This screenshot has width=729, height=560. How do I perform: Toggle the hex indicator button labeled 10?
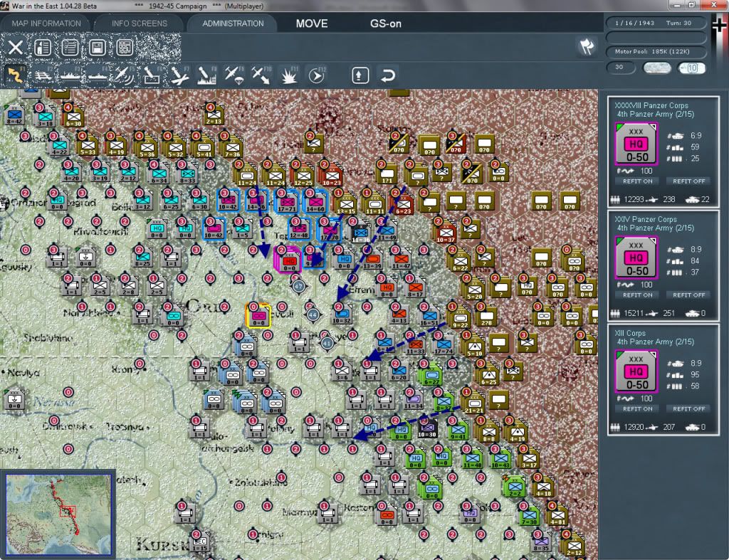tap(691, 68)
